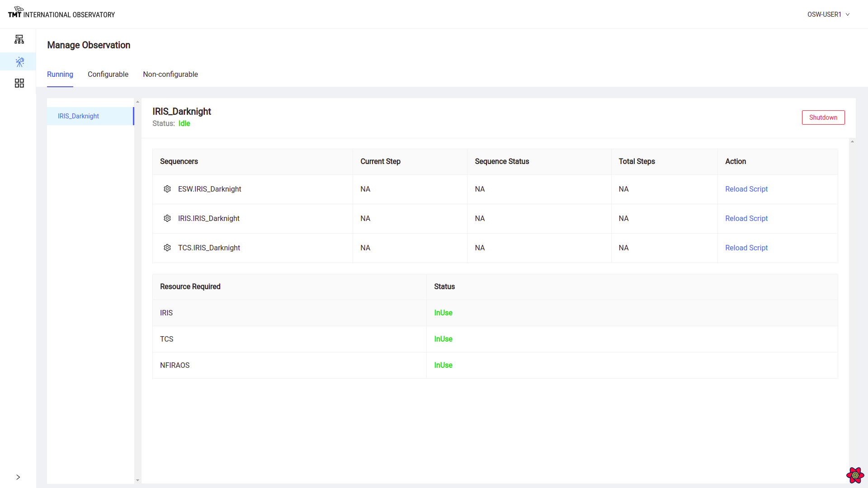This screenshot has height=488, width=868.
Task: Select the Non-configurable tab
Action: coord(170,74)
